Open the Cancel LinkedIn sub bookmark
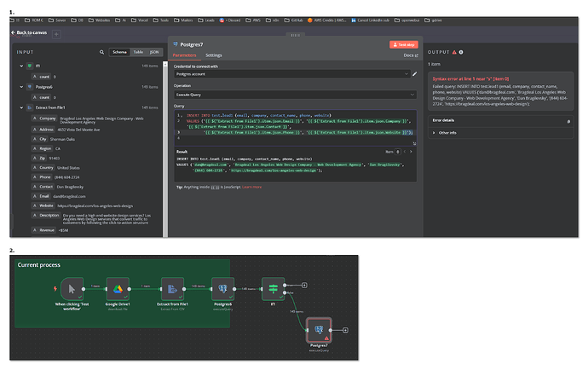588x370 pixels. [371, 20]
